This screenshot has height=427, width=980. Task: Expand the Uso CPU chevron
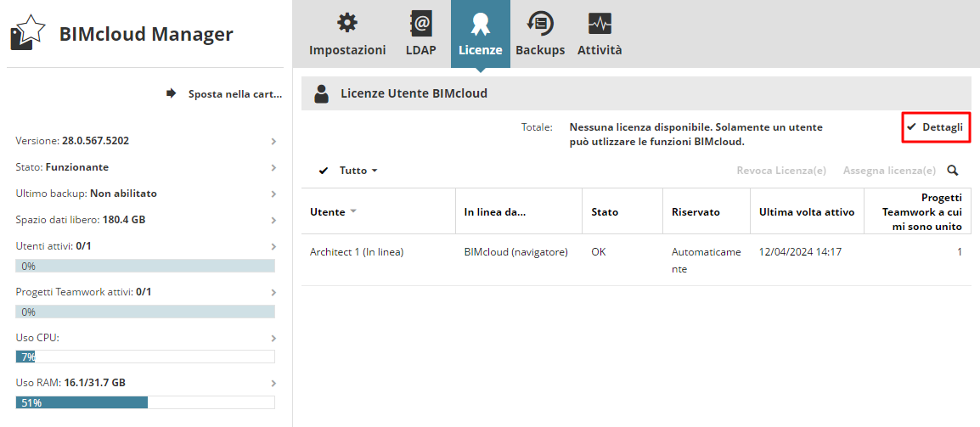(x=273, y=338)
